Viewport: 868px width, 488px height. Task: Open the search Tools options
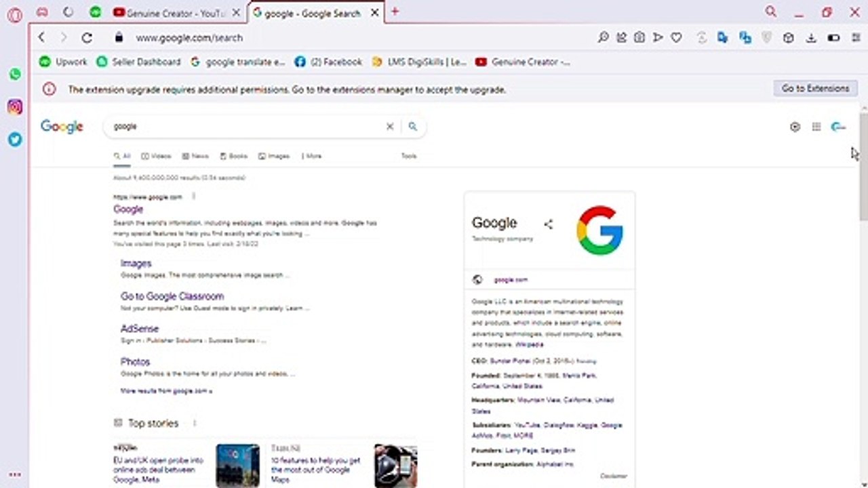409,156
